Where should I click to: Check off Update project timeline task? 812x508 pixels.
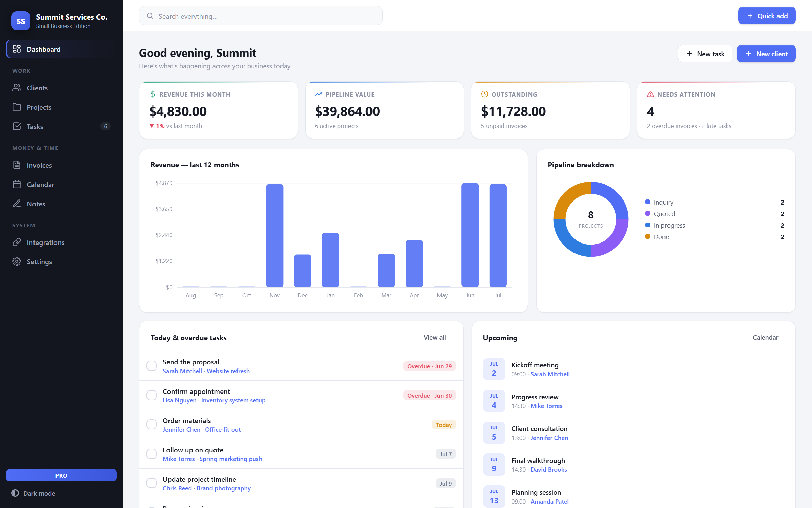point(152,483)
